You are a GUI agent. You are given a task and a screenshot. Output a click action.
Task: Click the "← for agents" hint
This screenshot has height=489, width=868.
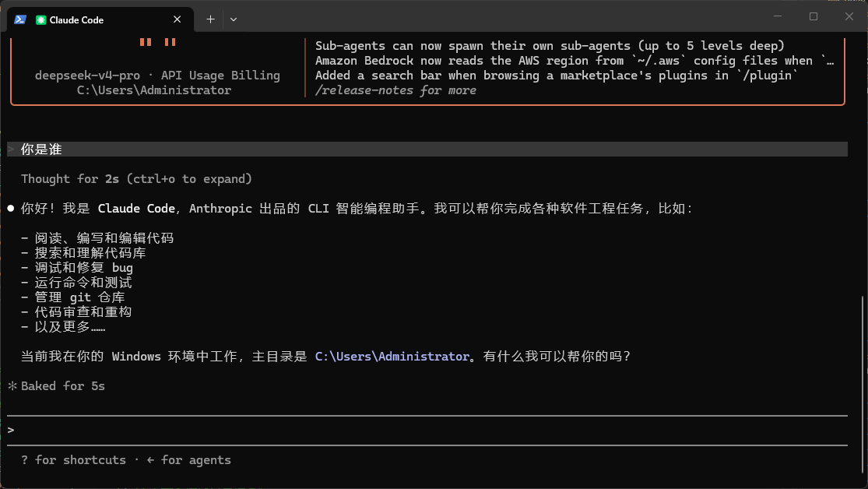(x=188, y=460)
